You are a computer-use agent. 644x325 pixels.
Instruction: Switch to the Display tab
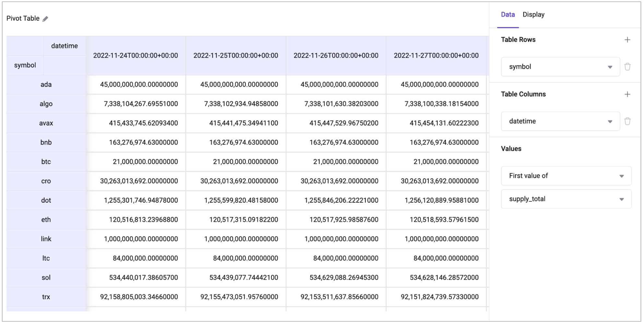coord(533,15)
